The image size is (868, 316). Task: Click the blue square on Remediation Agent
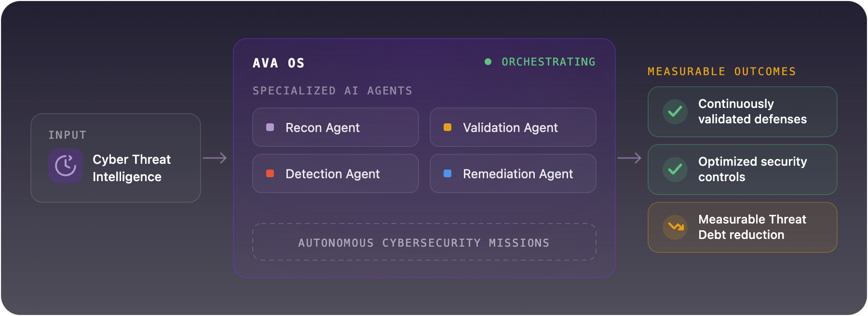tap(448, 173)
